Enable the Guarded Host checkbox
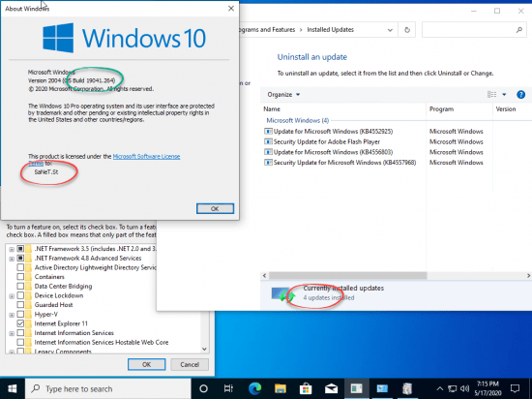The width and height of the screenshot is (532, 399). [x=20, y=305]
